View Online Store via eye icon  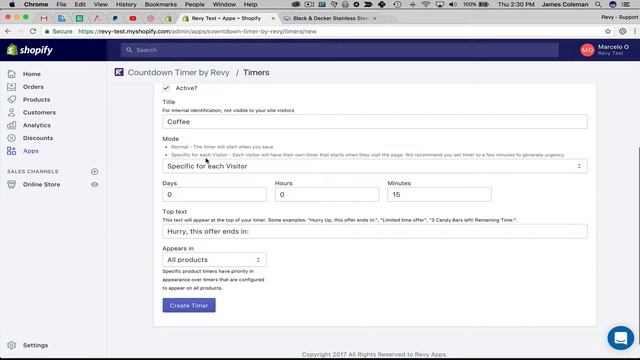point(94,184)
